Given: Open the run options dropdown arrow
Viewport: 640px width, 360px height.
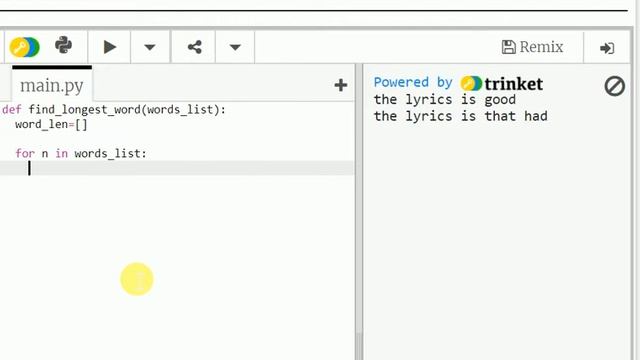Looking at the screenshot, I should point(150,47).
